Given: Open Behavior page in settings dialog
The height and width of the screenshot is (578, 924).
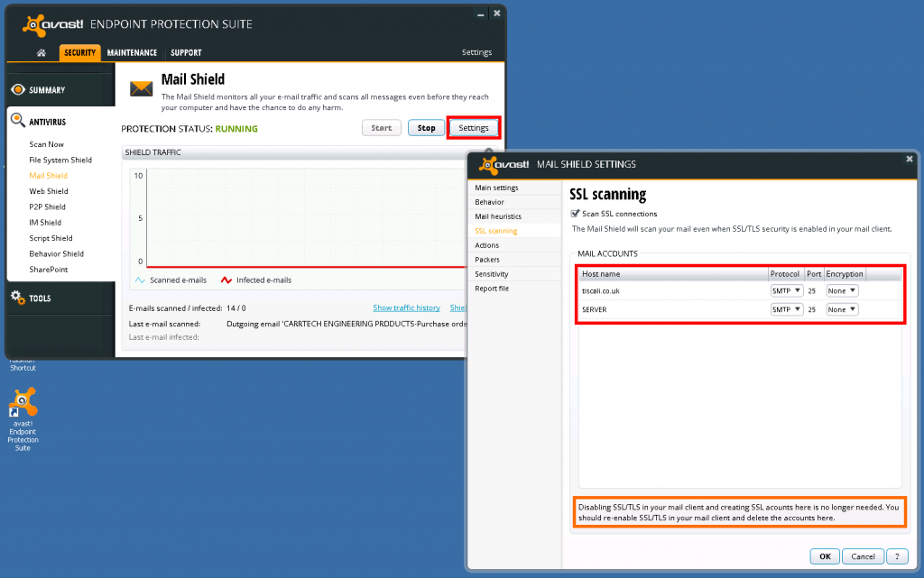Looking at the screenshot, I should (x=490, y=202).
